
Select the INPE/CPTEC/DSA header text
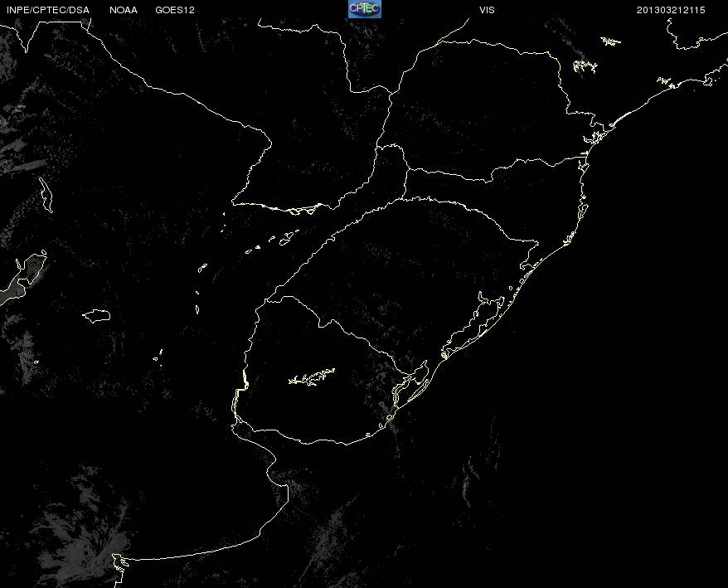(48, 10)
